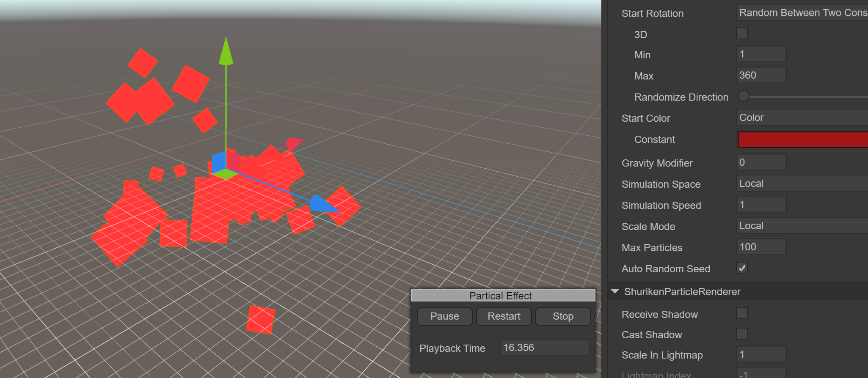Click the Max Particles input field
Viewport: 868px width, 378px height.
761,247
